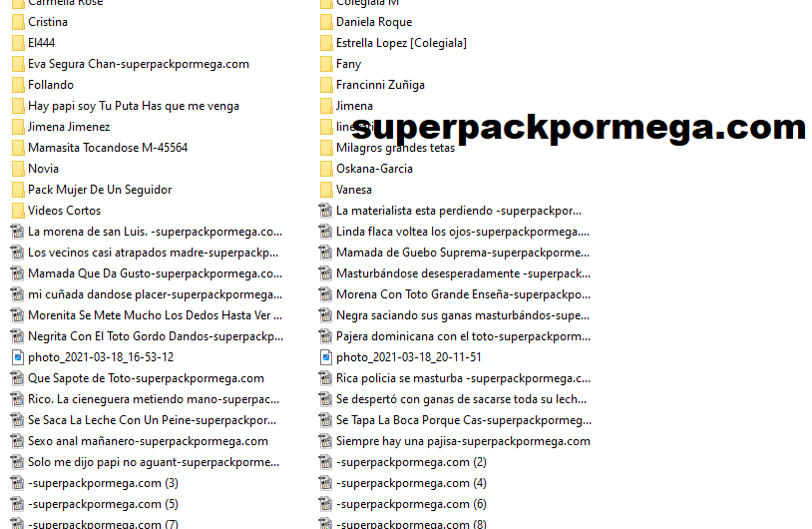Viewport: 812px width, 529px height.
Task: Open the Cristina folder icon
Action: pyautogui.click(x=18, y=22)
